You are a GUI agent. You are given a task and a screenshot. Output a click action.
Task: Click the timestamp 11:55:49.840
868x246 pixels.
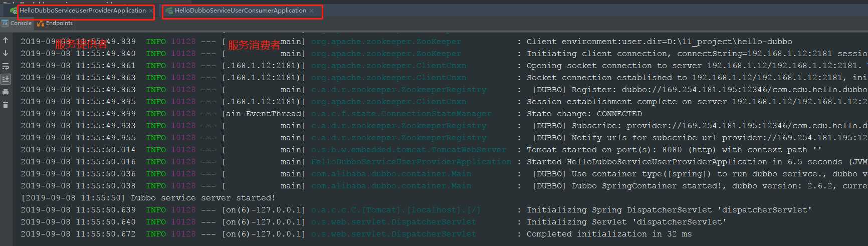click(106, 54)
